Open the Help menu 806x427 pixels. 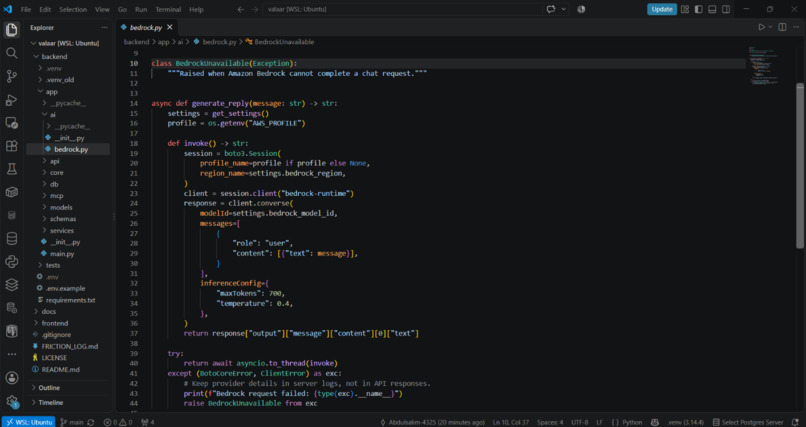(x=196, y=9)
